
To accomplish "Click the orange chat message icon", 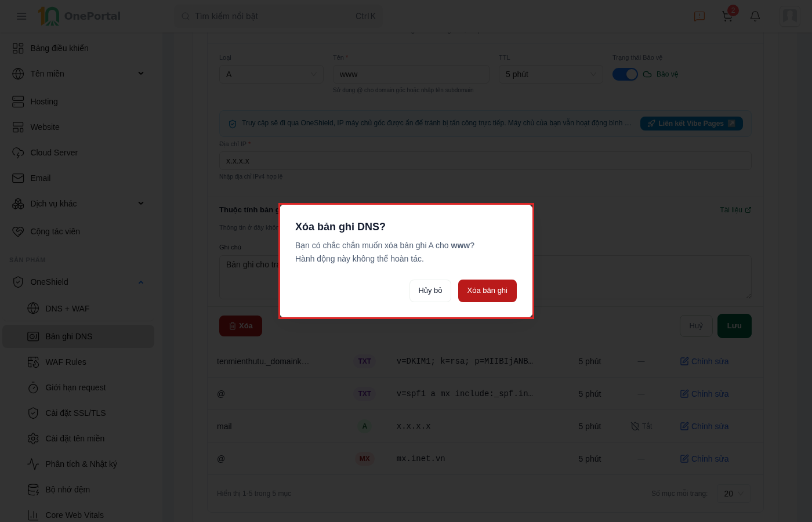I will 699,16.
